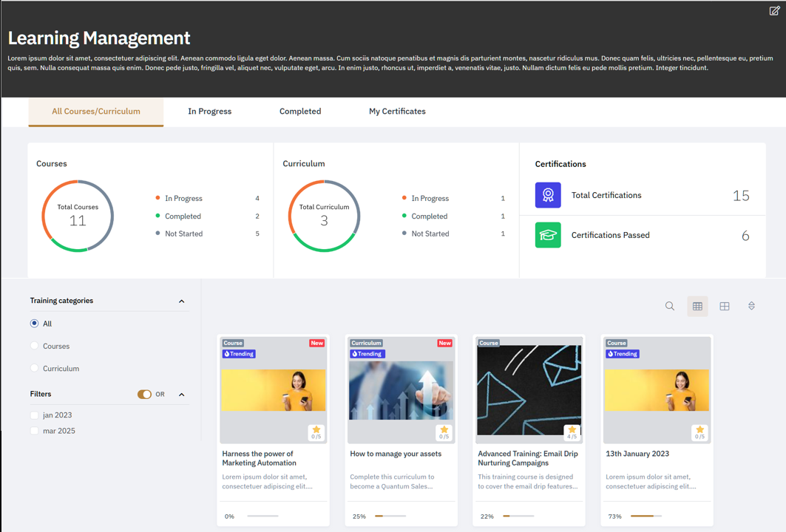Click the Total Certifications count 15

tap(741, 195)
